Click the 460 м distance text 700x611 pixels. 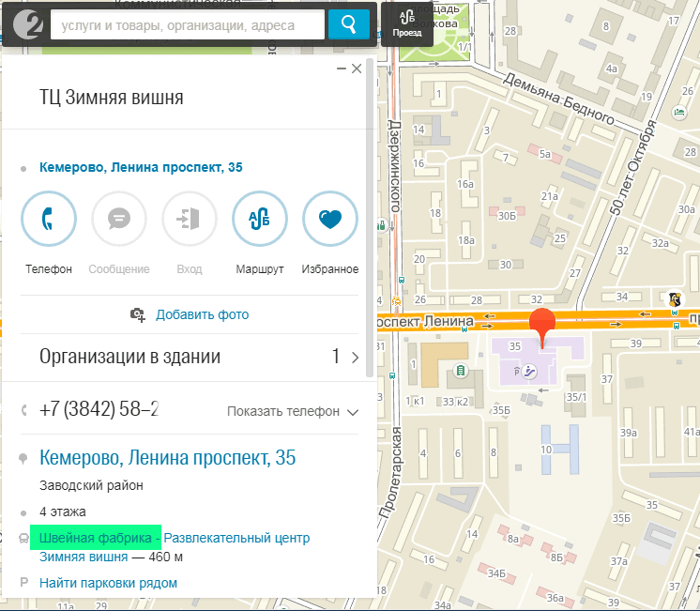(x=166, y=557)
